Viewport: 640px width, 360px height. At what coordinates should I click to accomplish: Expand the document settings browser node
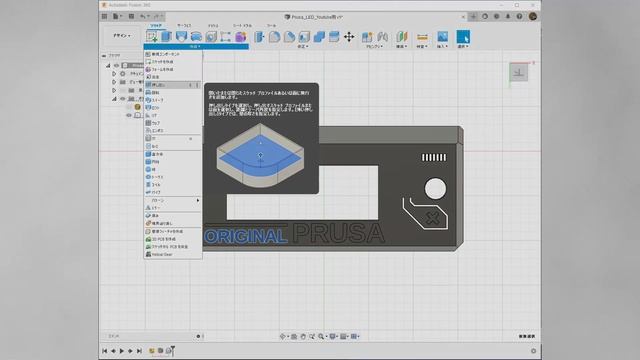coord(114,74)
